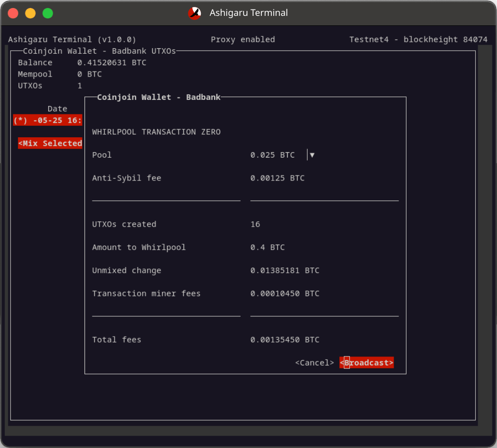Image resolution: width=497 pixels, height=448 pixels.
Task: Click the Ashigaru bird logo icon
Action: [194, 13]
